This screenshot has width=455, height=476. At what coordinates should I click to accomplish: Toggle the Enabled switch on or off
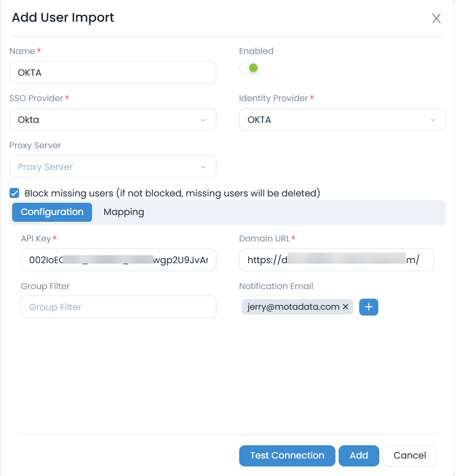coord(249,68)
